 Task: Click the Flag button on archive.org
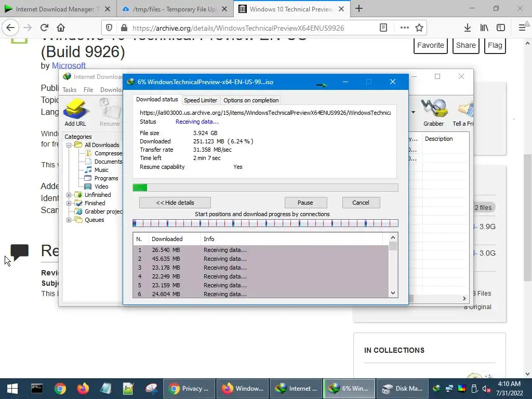pyautogui.click(x=495, y=45)
